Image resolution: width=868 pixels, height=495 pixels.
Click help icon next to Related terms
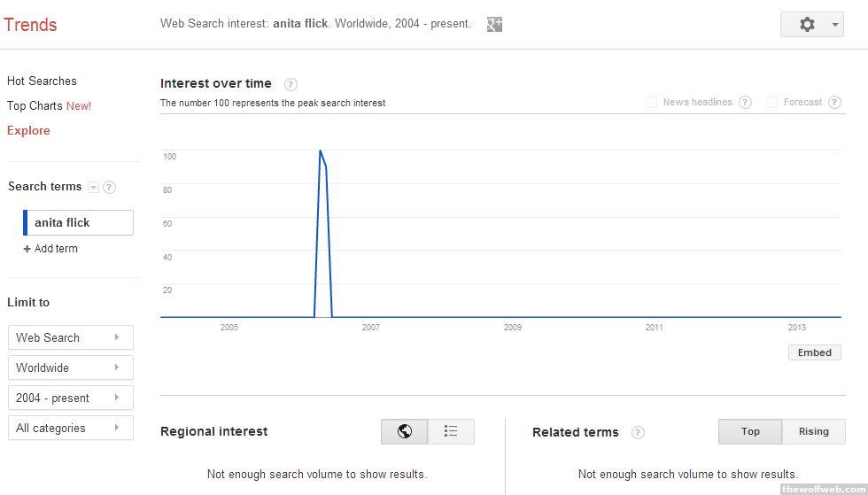(637, 432)
